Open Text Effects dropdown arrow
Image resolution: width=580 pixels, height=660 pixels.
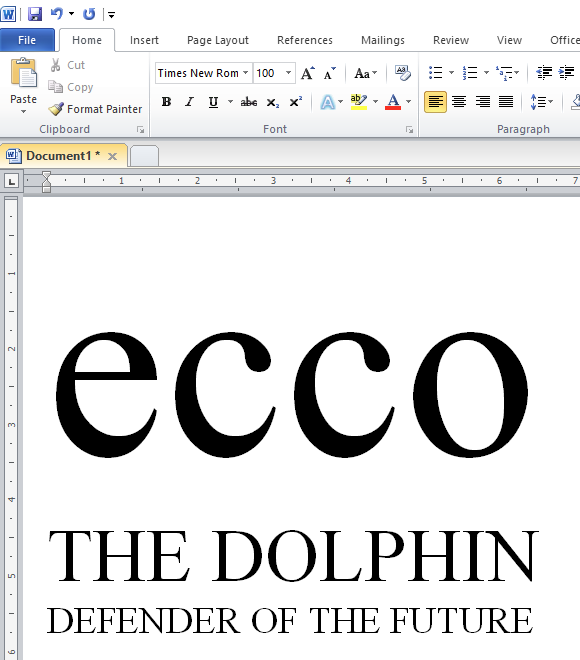coord(341,102)
